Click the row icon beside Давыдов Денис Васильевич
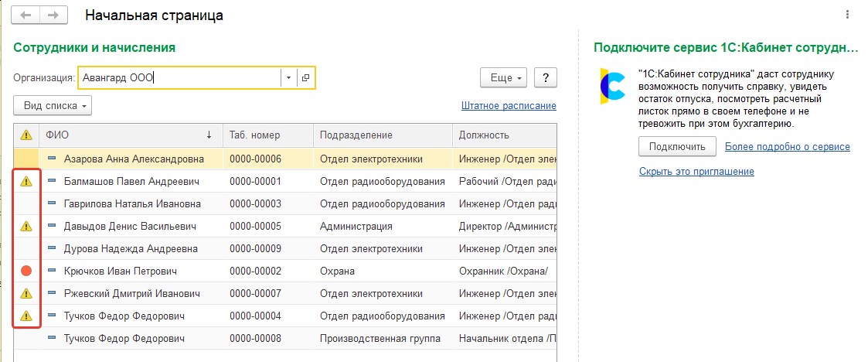Viewport: 868px width, 362px height. pos(52,226)
